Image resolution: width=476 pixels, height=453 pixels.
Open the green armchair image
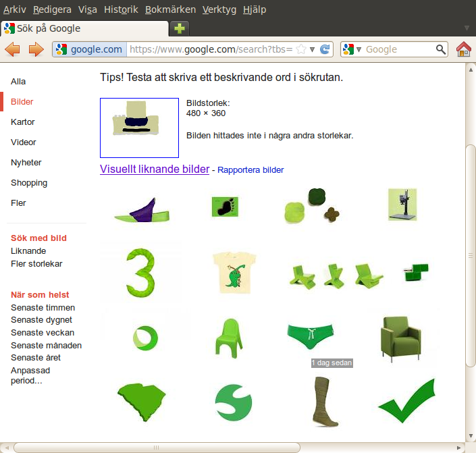(x=401, y=339)
